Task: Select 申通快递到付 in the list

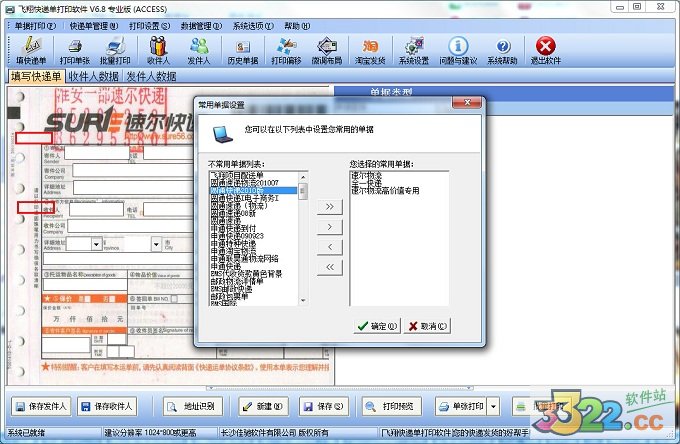Action: click(233, 228)
